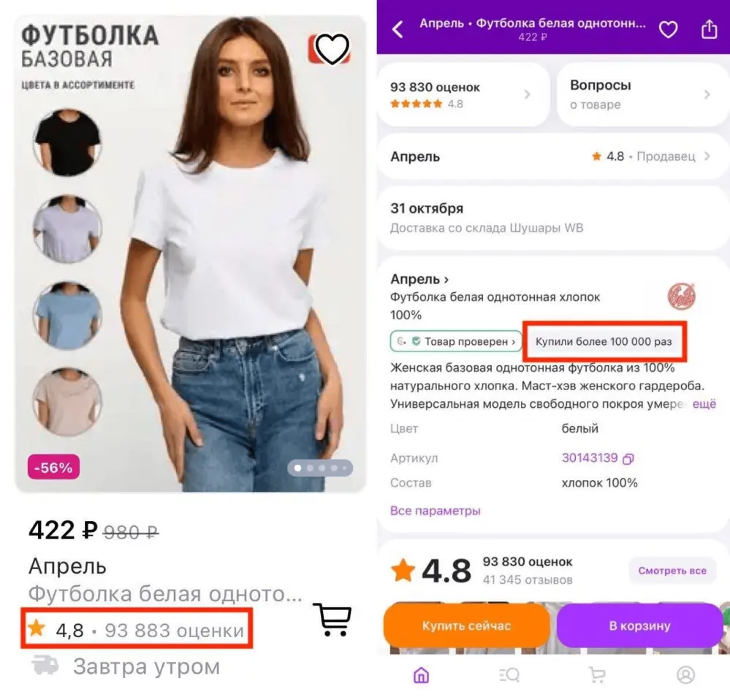Open home tab in bottom navigation

pyautogui.click(x=421, y=675)
